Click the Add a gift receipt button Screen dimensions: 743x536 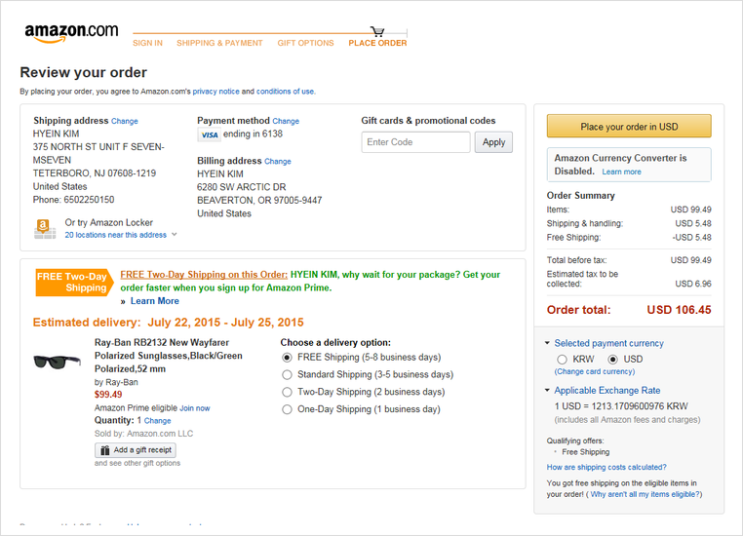(135, 450)
